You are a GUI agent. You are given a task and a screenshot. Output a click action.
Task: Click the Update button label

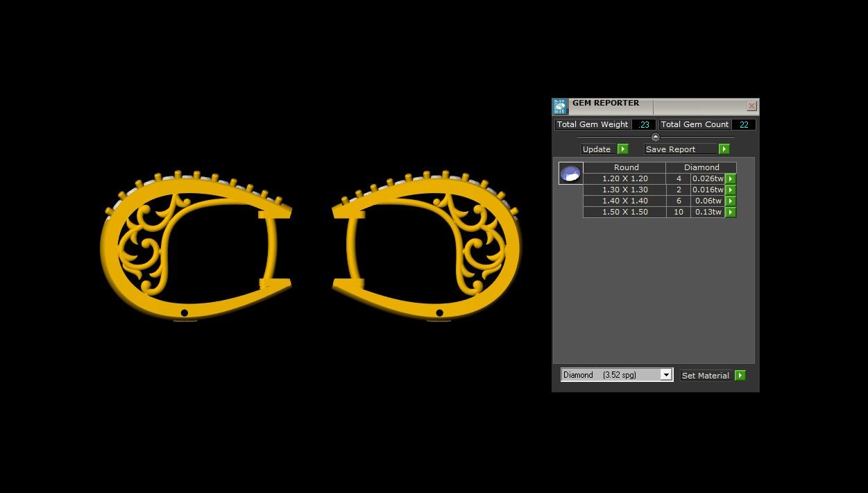click(x=597, y=149)
